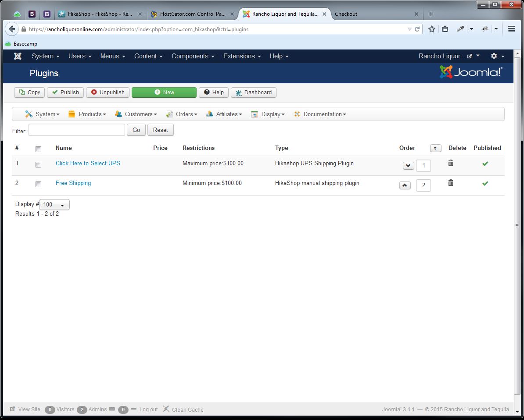This screenshot has width=524, height=420.
Task: Expand the HikaShop System dropdown
Action: pyautogui.click(x=42, y=114)
